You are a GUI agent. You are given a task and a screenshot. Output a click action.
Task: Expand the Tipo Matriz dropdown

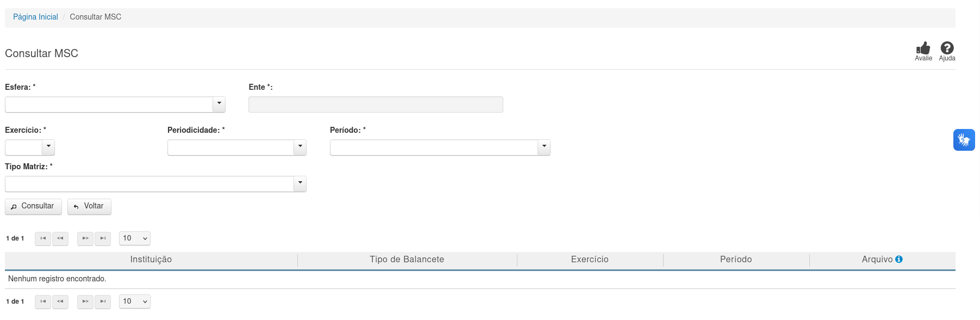coord(300,183)
